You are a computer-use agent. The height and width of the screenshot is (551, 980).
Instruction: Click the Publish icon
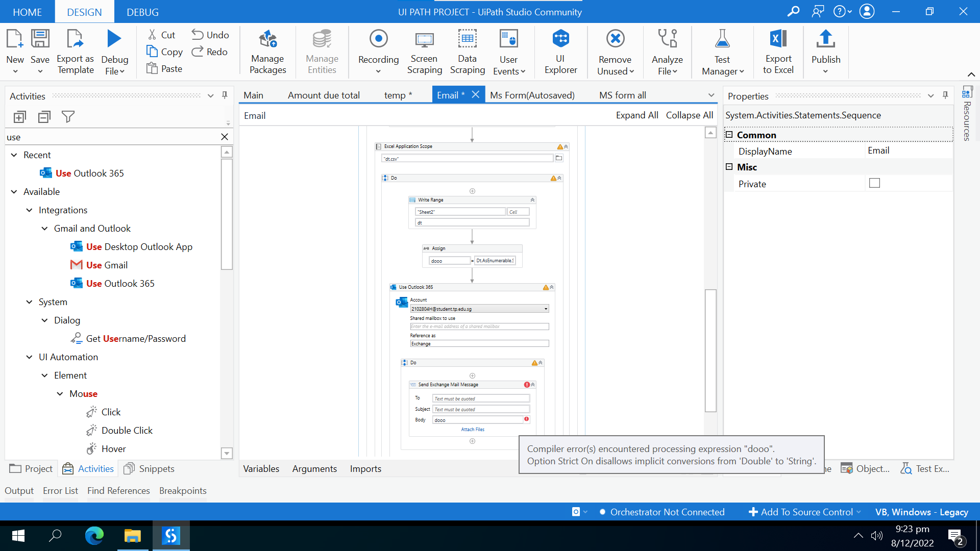tap(825, 39)
